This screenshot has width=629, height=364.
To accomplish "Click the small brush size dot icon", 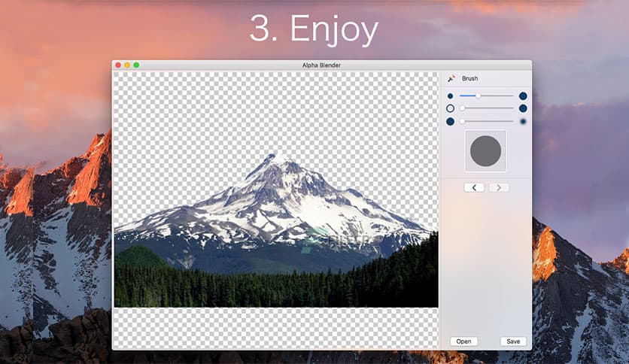I will pos(450,96).
